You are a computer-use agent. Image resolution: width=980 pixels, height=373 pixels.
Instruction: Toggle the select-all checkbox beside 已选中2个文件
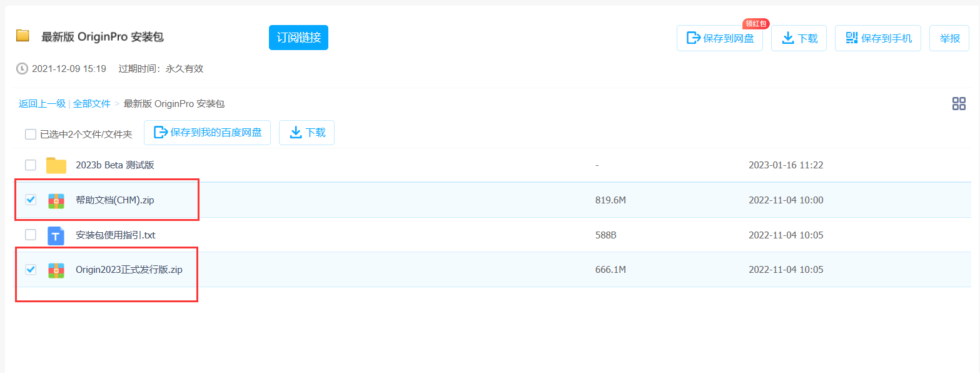click(31, 134)
